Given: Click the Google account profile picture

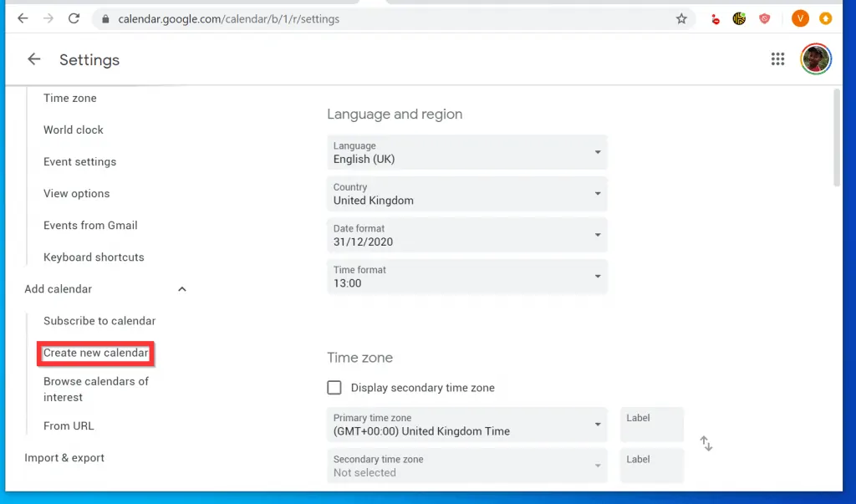Looking at the screenshot, I should point(815,59).
